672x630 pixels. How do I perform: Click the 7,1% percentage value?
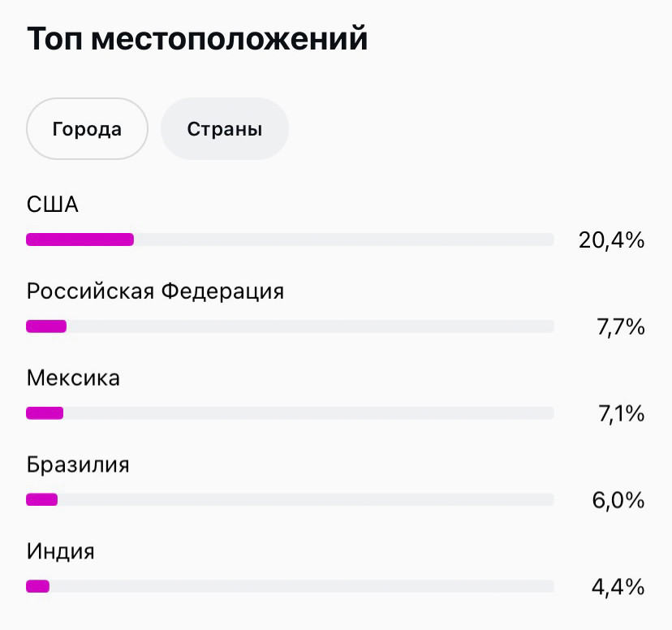tap(621, 413)
